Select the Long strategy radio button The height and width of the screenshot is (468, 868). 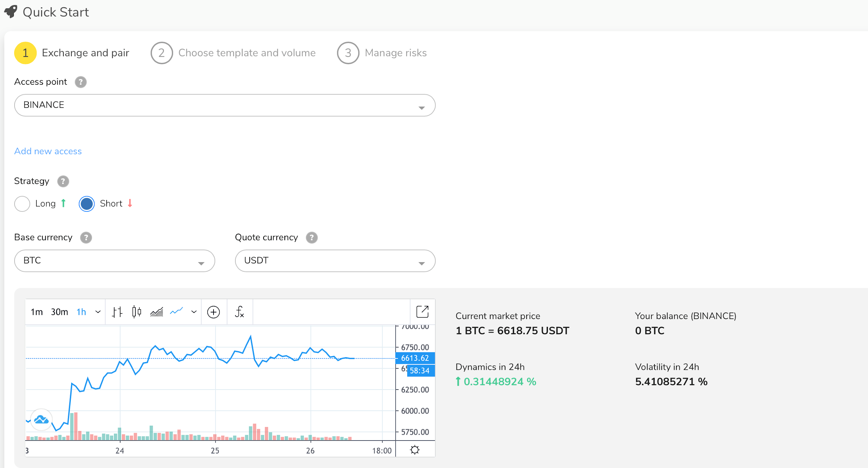coord(22,203)
